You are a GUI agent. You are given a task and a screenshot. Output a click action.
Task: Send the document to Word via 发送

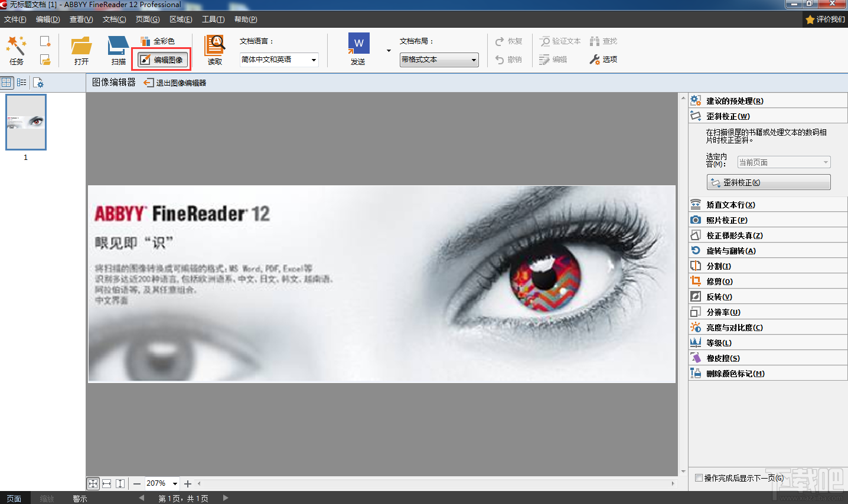(x=358, y=50)
